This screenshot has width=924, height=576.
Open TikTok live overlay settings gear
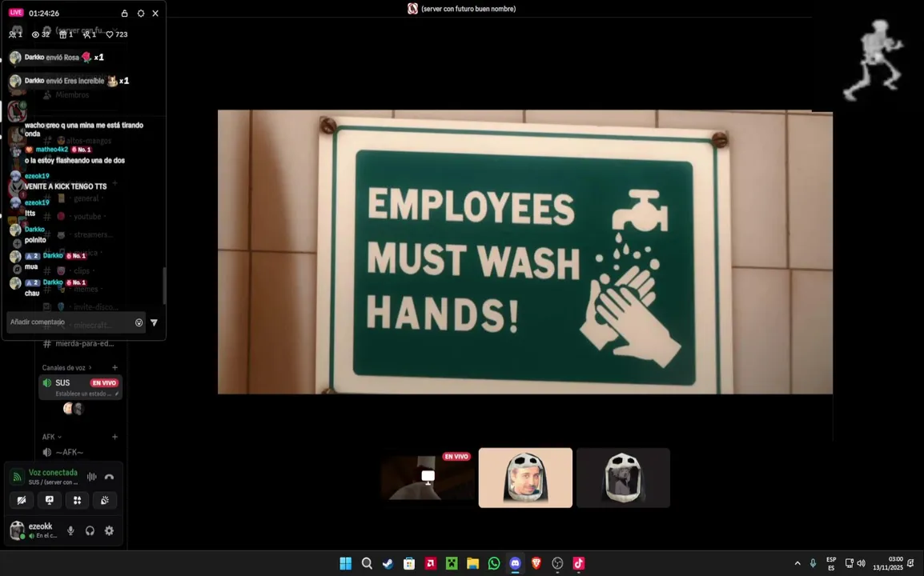tap(141, 13)
